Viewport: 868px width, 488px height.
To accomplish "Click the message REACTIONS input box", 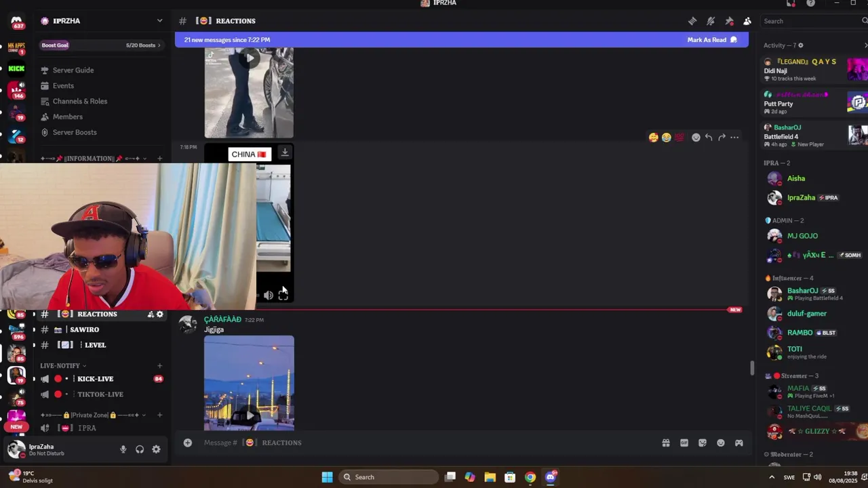I will click(x=427, y=443).
